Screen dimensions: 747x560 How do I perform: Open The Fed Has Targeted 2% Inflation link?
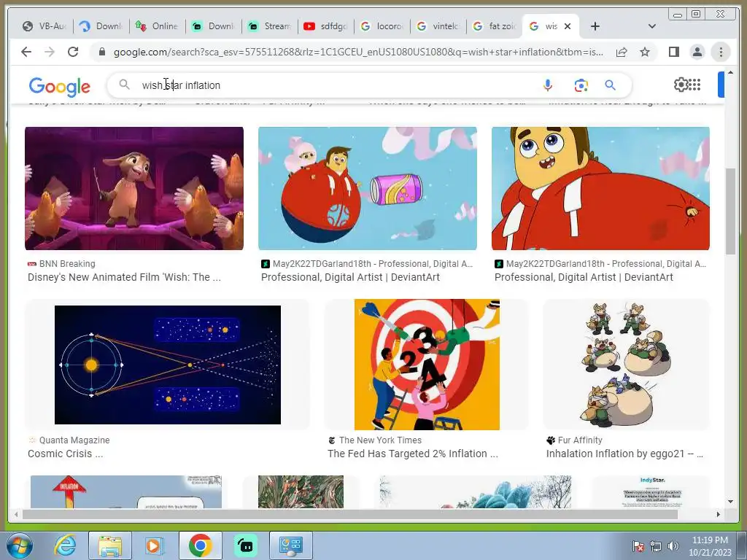tap(413, 454)
